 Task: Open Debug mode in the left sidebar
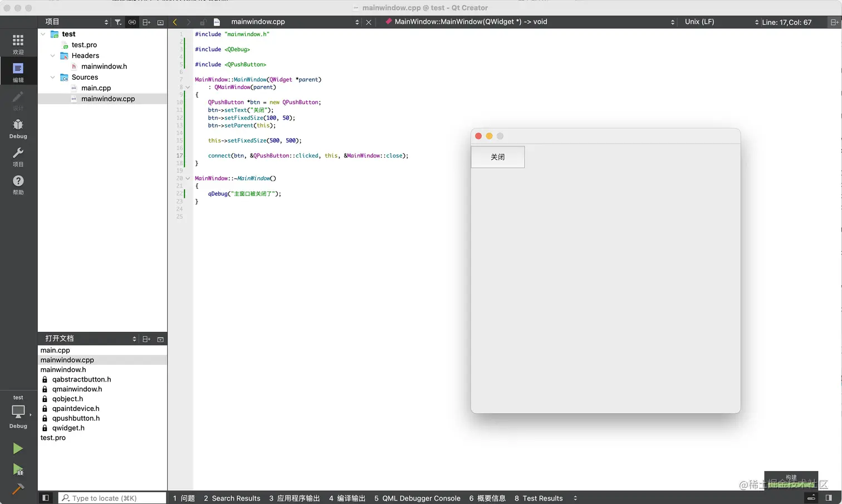[18, 128]
